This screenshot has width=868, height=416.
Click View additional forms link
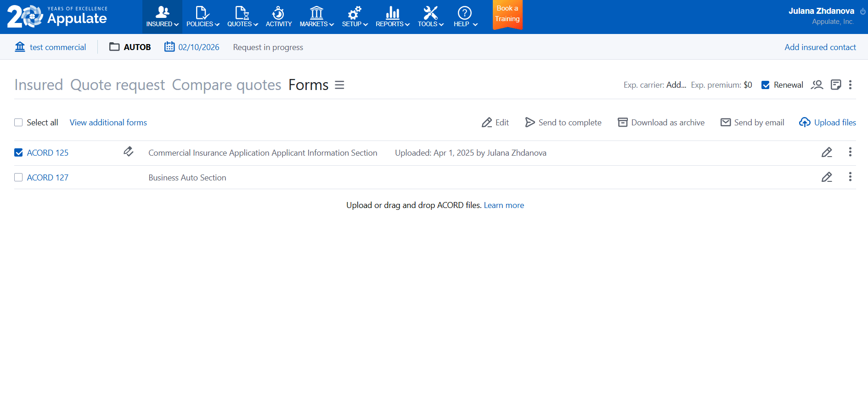click(108, 123)
